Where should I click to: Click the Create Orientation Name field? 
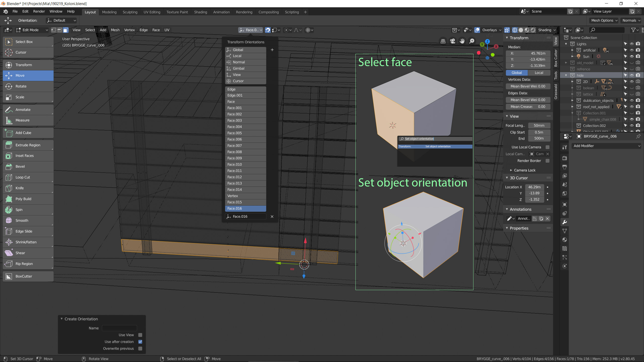119,328
